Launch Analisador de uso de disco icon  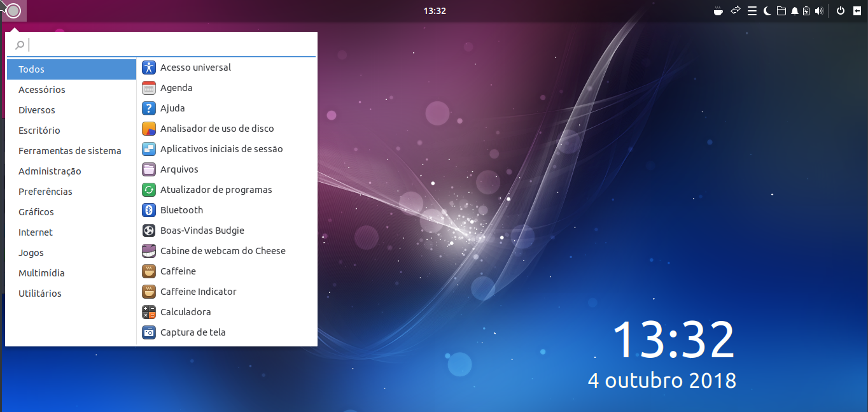point(149,129)
